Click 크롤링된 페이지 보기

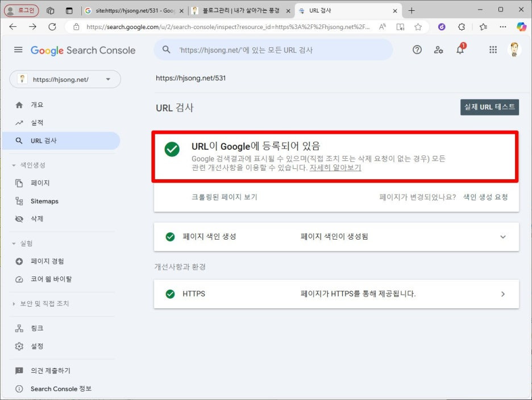[x=225, y=197]
